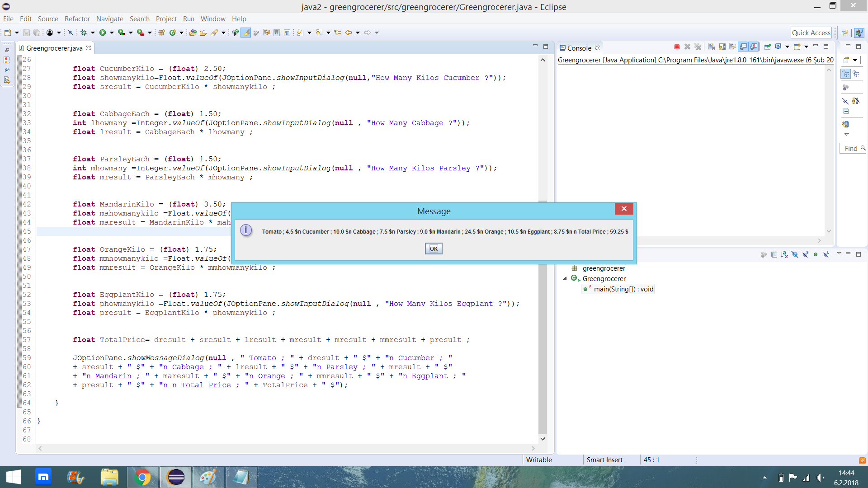Toggle alphabetical Sort in Outline
868x488 pixels.
[x=784, y=254]
